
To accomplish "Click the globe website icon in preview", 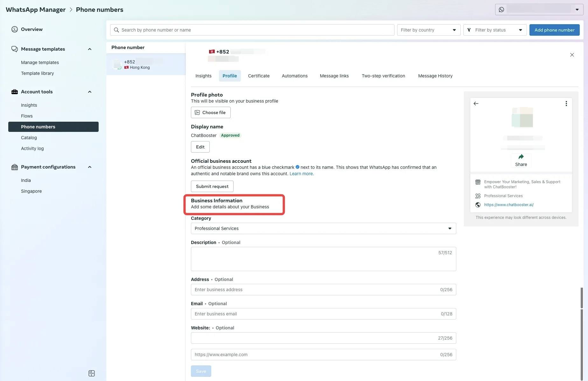I will (x=478, y=205).
